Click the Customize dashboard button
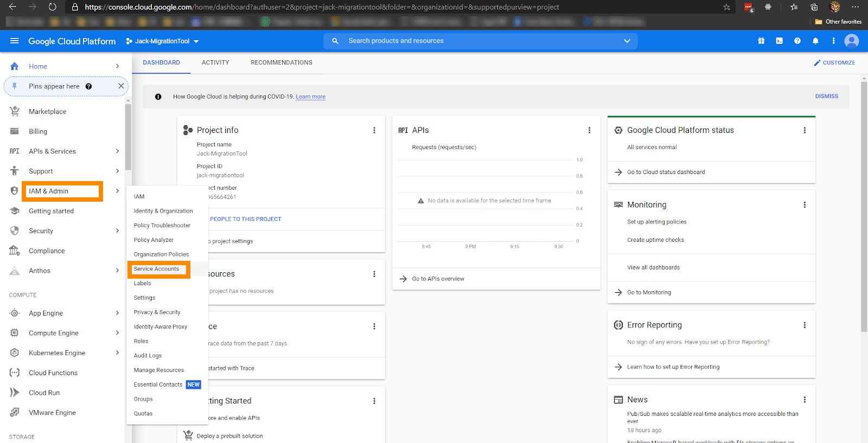The width and height of the screenshot is (868, 443). pyautogui.click(x=834, y=63)
